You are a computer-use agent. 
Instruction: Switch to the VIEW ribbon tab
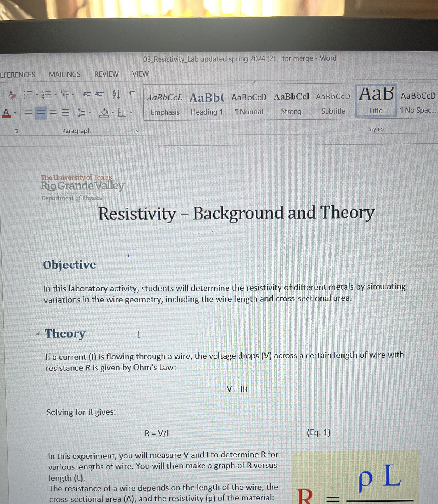(x=140, y=74)
